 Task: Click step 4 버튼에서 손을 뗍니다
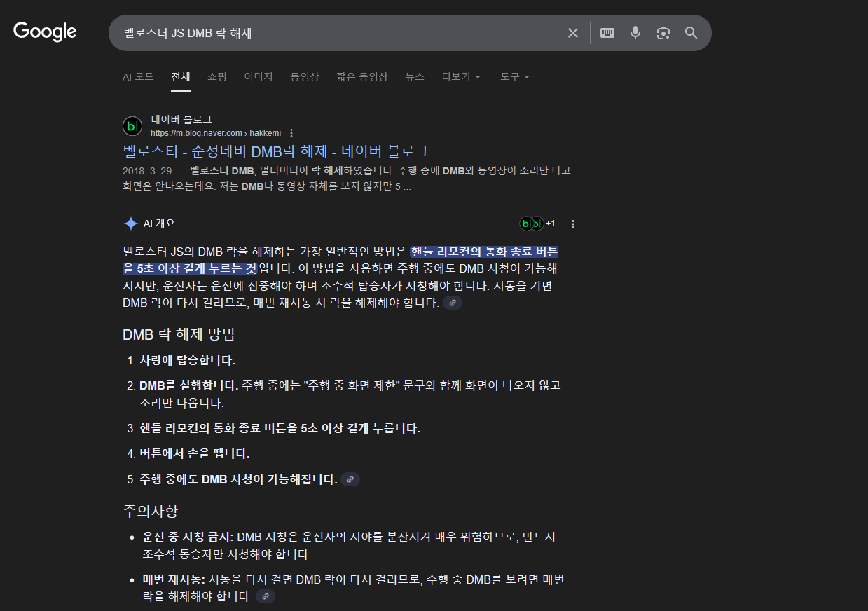(x=195, y=453)
